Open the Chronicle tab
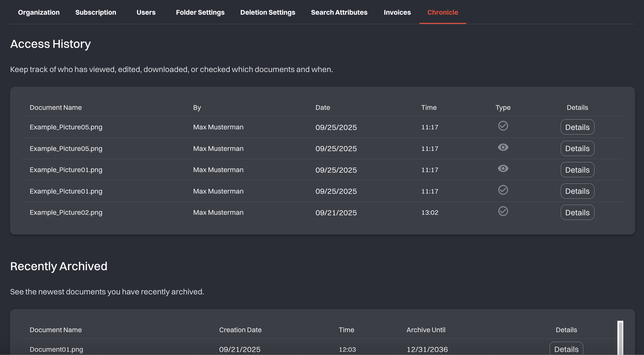644x355 pixels. tap(442, 13)
